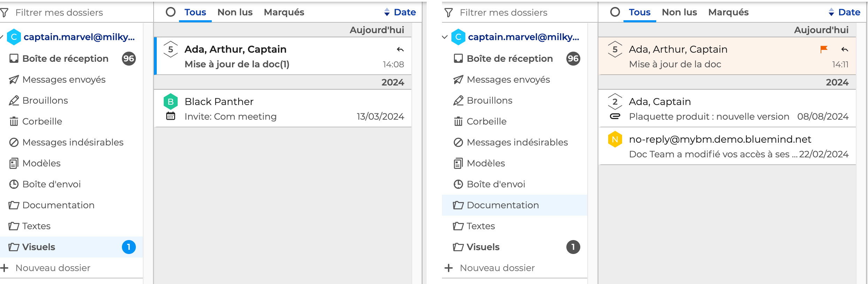Open the Date sort dropdown above the 14:11 conversation

[x=844, y=12]
